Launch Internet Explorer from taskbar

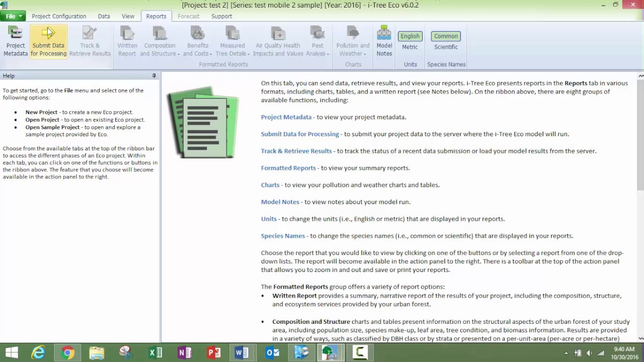[38, 352]
